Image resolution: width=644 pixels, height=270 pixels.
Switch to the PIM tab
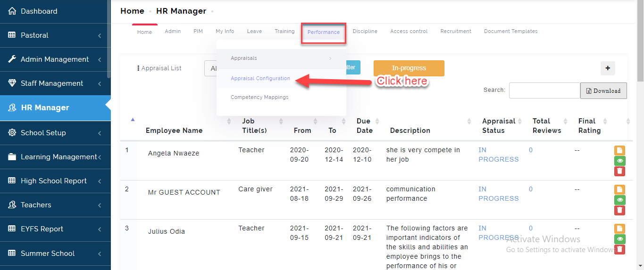(x=198, y=31)
